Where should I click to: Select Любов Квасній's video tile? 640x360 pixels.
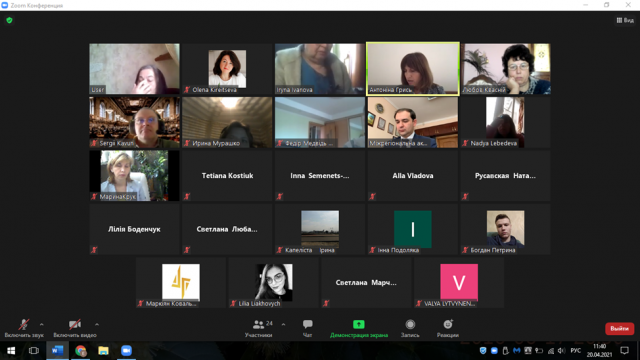(505, 69)
